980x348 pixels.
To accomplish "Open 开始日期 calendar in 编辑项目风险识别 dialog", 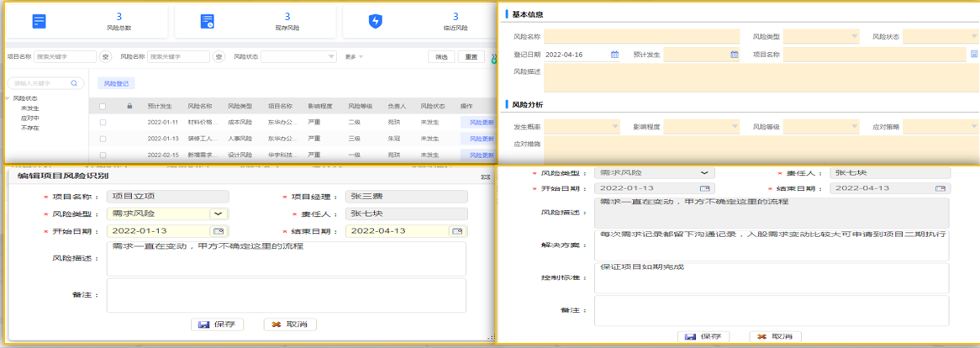I will [219, 231].
